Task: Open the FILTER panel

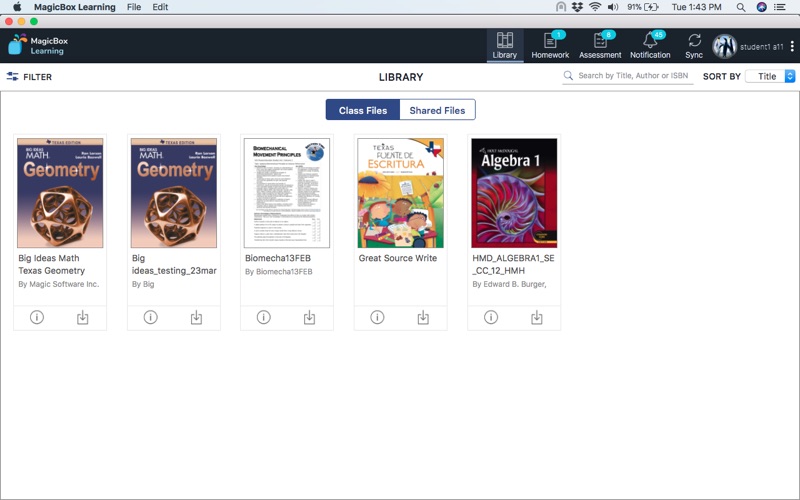Action: coord(29,77)
